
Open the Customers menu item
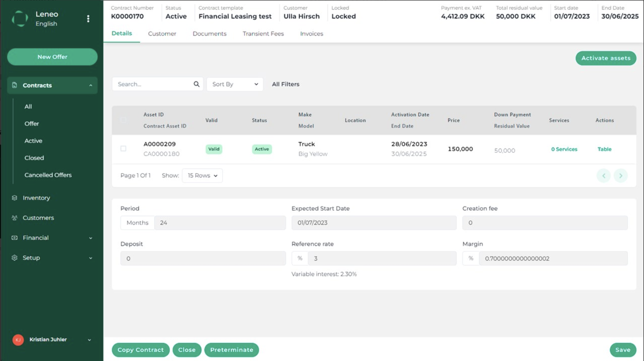tap(38, 218)
